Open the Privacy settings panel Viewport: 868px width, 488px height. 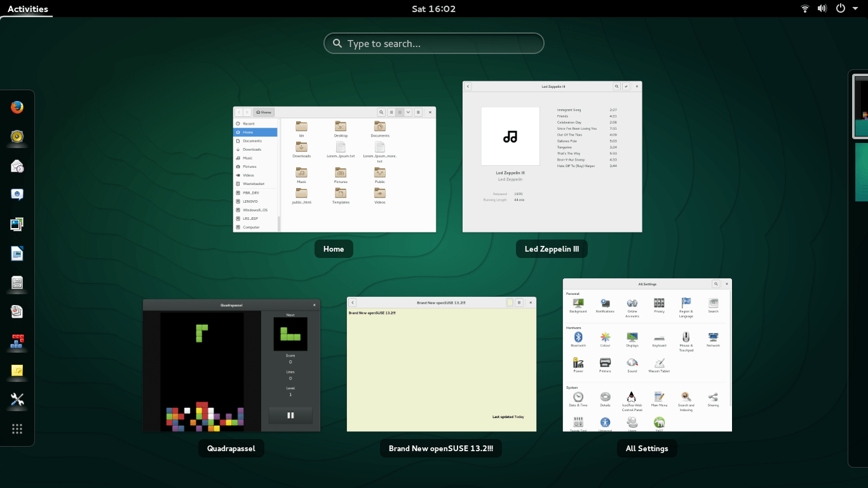click(x=660, y=303)
